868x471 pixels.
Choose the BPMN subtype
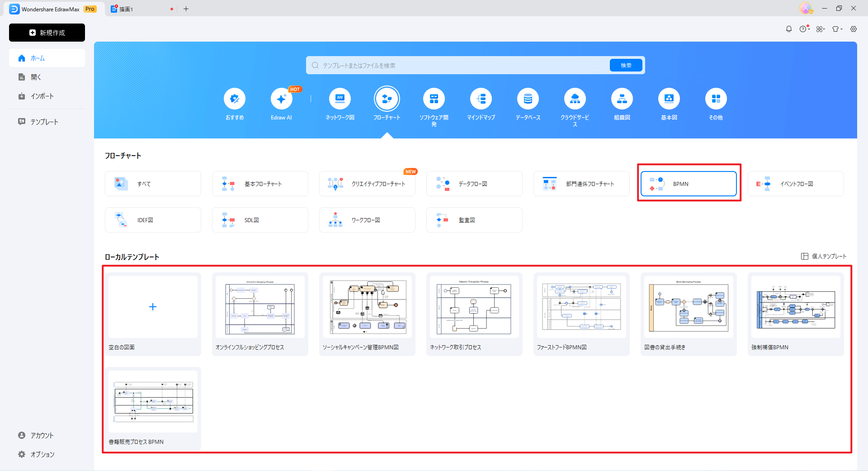(x=689, y=184)
